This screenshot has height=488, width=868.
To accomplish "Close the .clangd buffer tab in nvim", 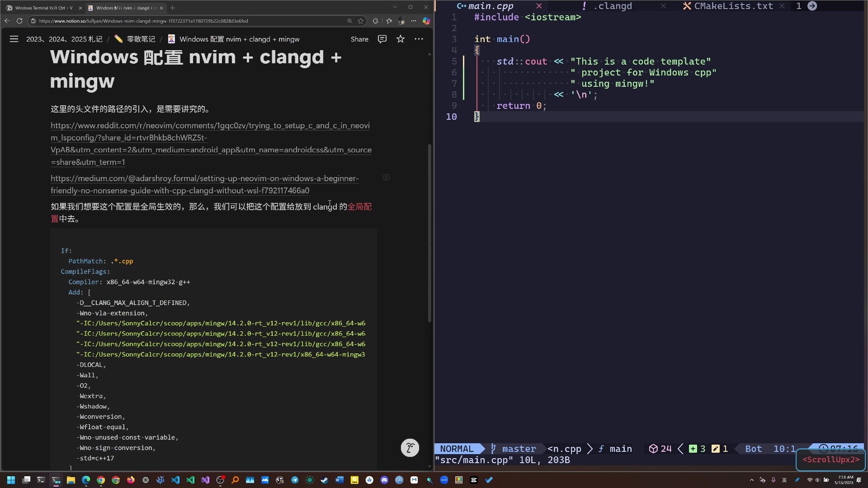I will (x=663, y=6).
